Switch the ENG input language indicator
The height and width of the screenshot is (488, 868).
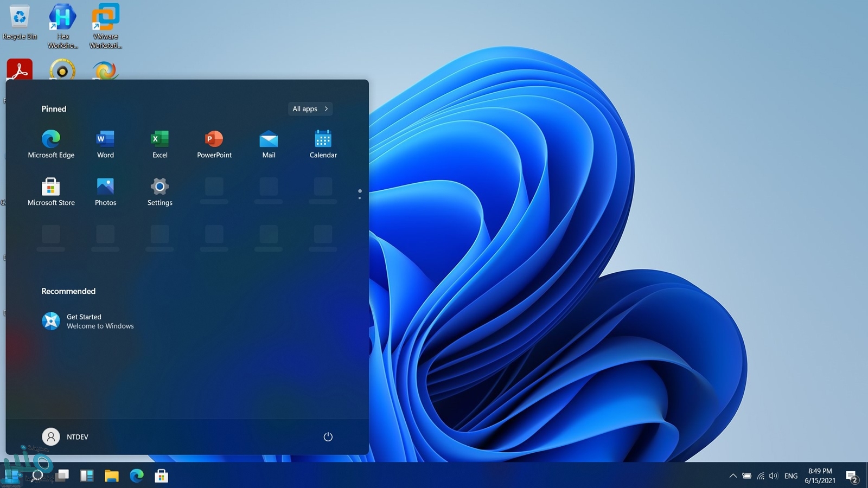coord(791,476)
